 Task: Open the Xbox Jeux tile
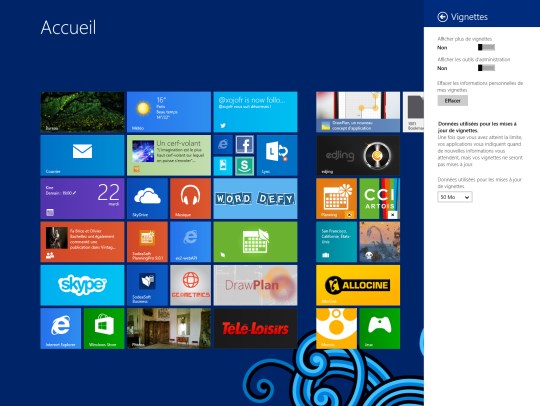point(380,329)
